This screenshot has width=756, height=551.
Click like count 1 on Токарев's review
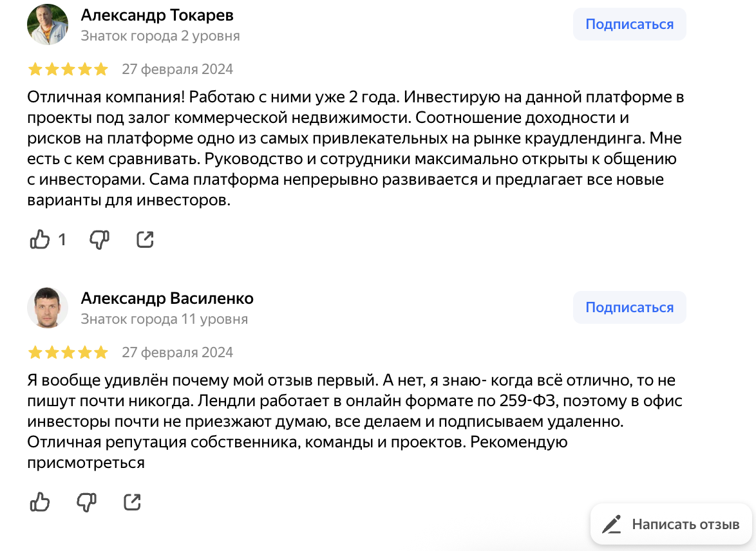pos(62,240)
